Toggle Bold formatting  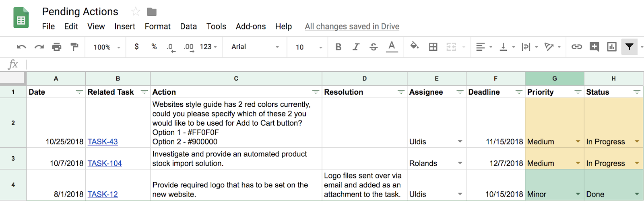(x=339, y=47)
